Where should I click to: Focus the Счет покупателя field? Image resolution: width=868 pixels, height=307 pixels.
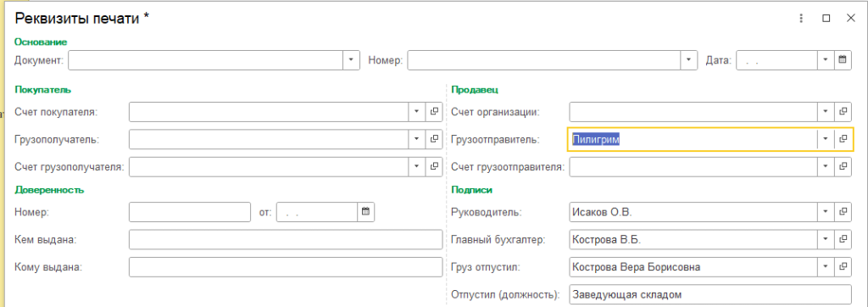click(269, 111)
